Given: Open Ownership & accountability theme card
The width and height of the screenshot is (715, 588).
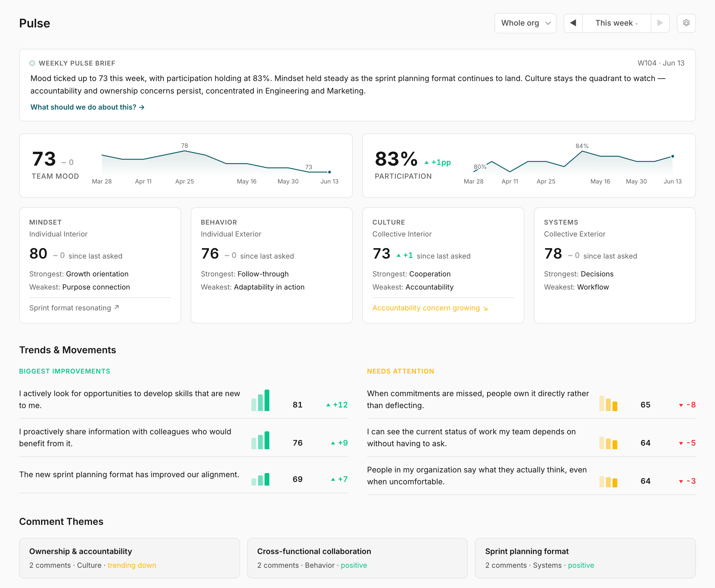Looking at the screenshot, I should [x=129, y=558].
